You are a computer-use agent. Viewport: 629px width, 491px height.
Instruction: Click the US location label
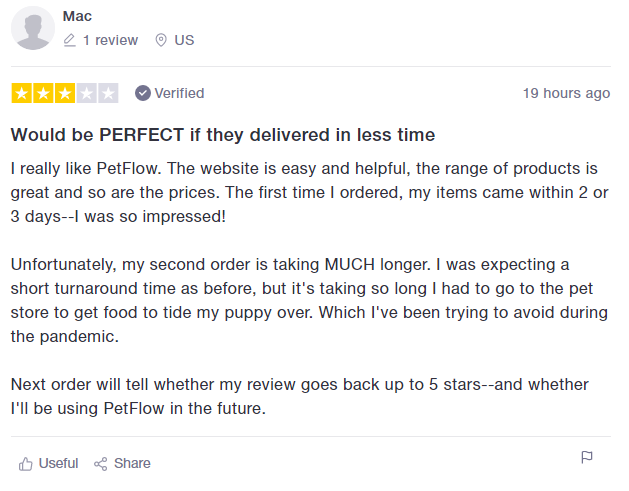184,40
